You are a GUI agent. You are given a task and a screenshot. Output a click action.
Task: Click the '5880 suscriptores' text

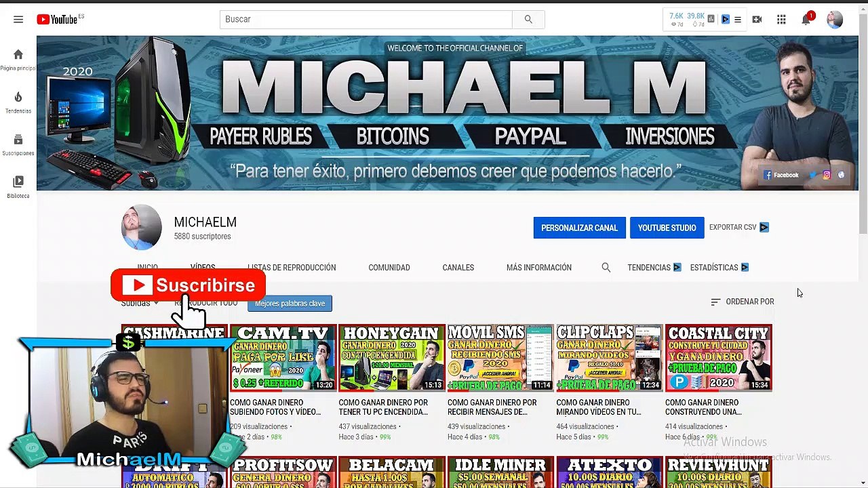(x=202, y=237)
